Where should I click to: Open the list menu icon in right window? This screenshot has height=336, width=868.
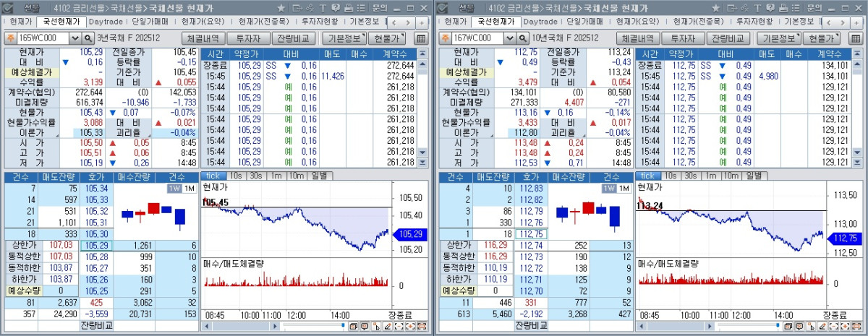click(796, 8)
